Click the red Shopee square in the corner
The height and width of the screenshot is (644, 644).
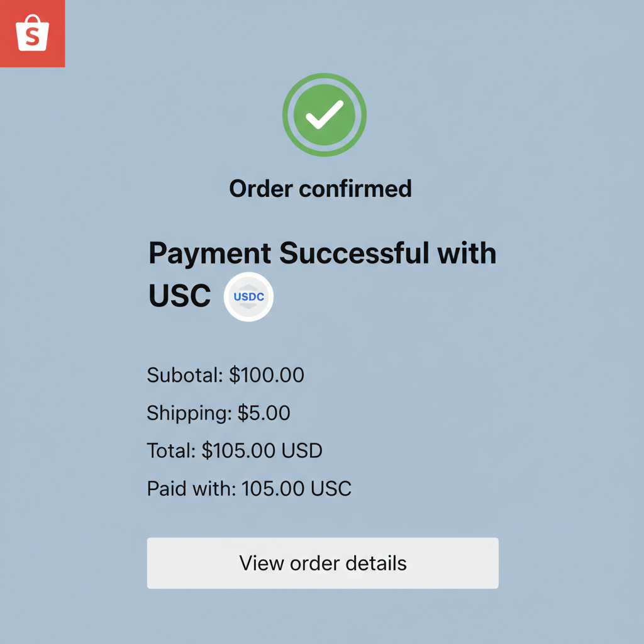pyautogui.click(x=32, y=33)
